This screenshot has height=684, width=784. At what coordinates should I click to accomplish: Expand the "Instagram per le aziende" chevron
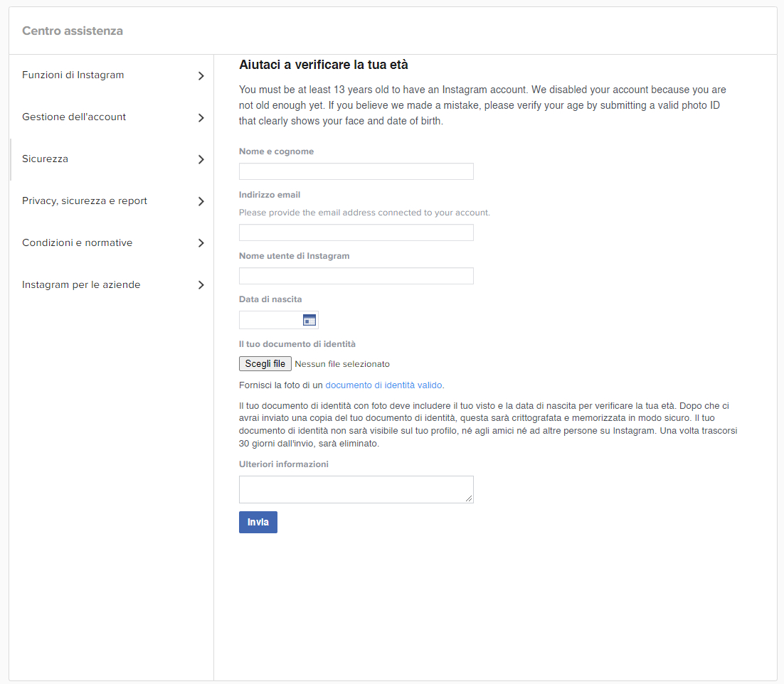point(201,285)
